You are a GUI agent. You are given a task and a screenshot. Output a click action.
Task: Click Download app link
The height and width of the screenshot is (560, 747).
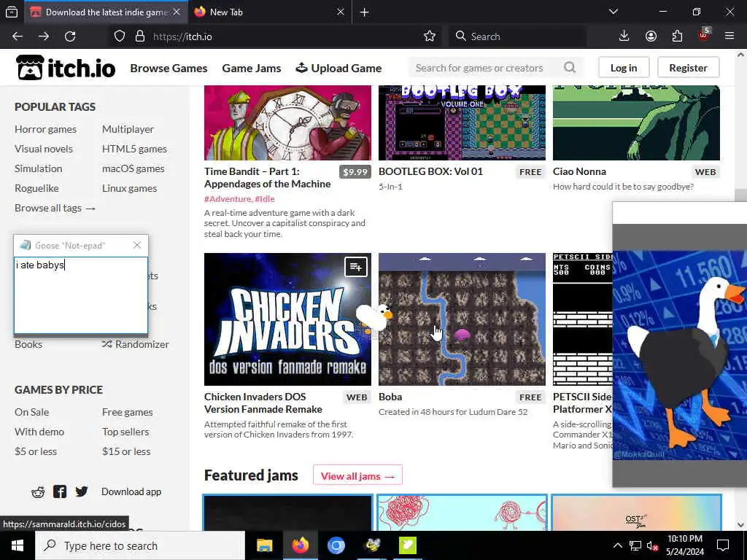pyautogui.click(x=131, y=492)
